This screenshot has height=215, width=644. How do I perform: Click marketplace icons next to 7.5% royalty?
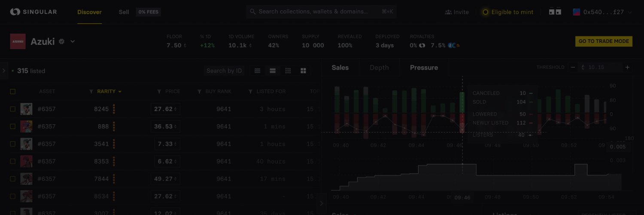(454, 45)
